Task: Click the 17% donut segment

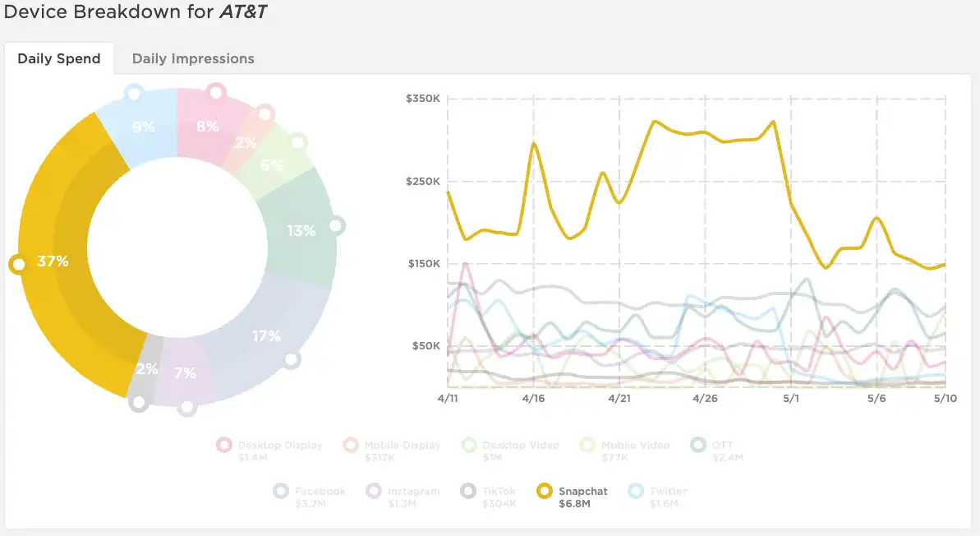Action: (267, 336)
